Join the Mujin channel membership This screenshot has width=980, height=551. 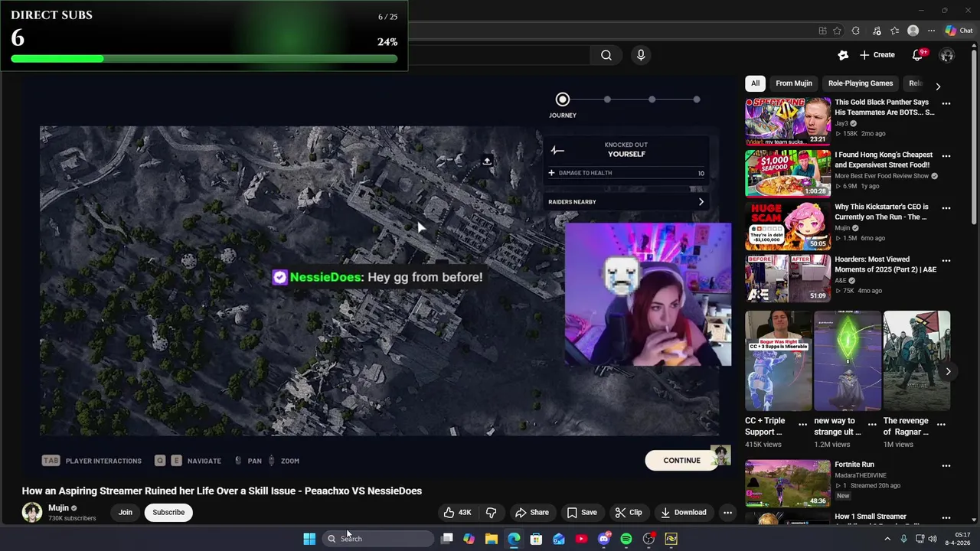126,513
